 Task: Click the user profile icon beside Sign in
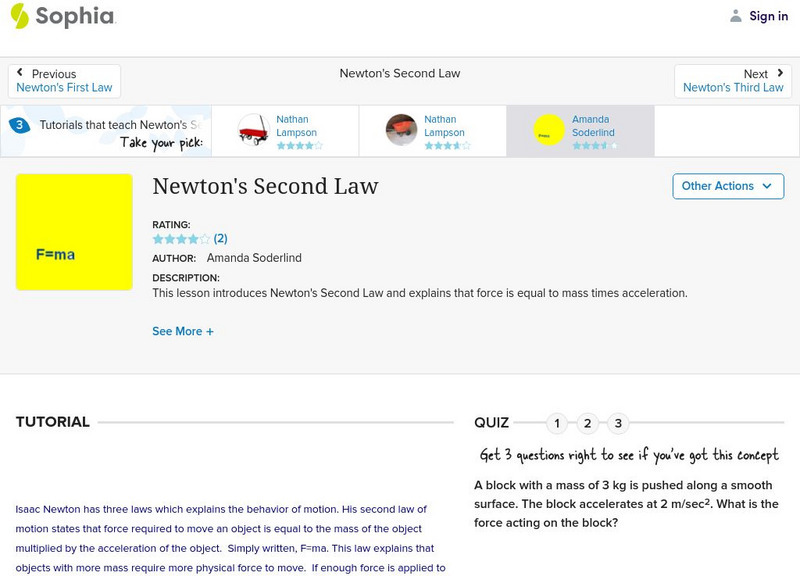click(x=735, y=16)
